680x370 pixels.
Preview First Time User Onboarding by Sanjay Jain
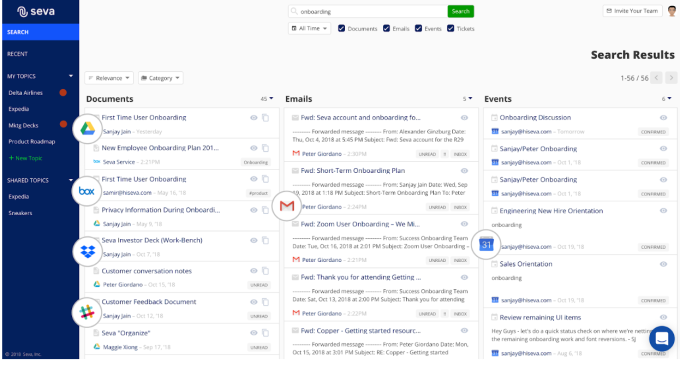(254, 118)
